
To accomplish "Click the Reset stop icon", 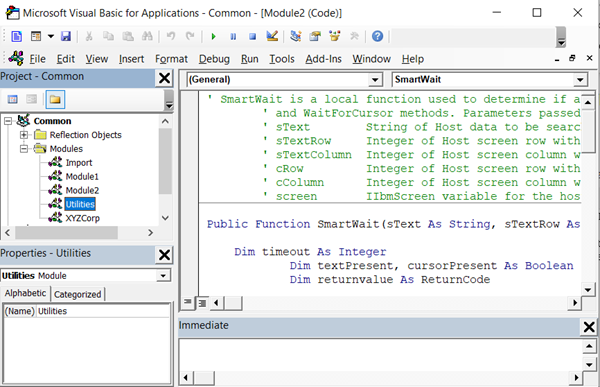I will [x=252, y=36].
